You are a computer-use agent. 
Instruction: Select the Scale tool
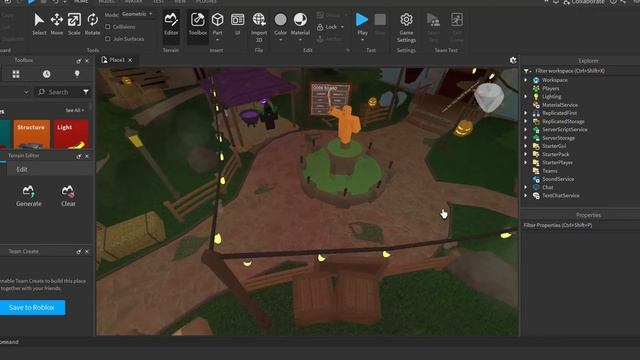pyautogui.click(x=74, y=24)
